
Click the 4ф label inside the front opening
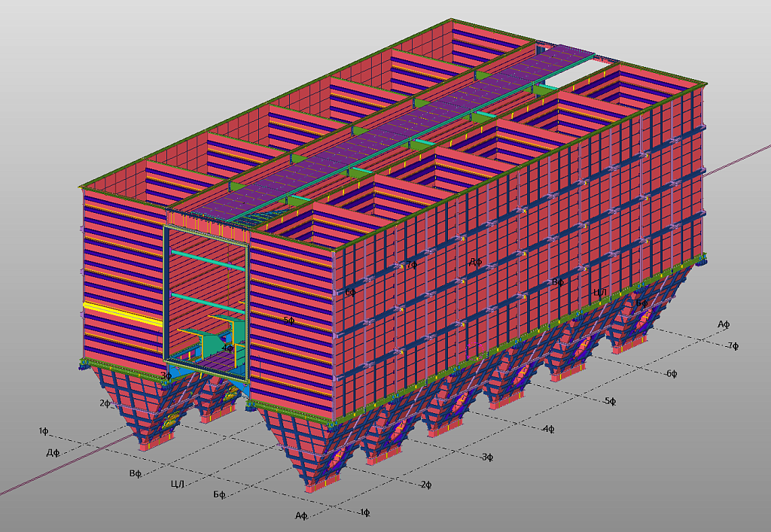227,348
